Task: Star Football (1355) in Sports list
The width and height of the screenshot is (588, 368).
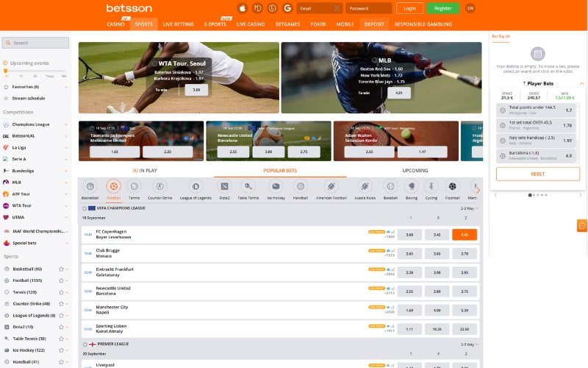Action: tap(61, 280)
